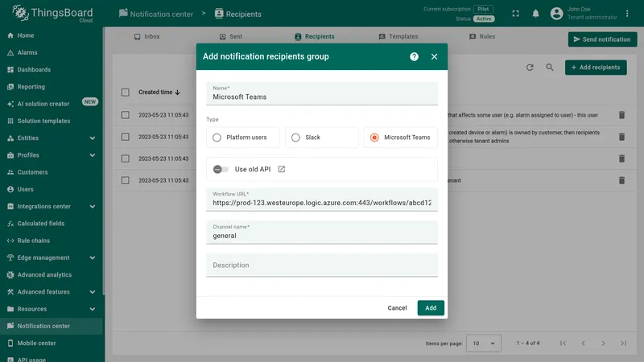Sort by Created time column
The height and width of the screenshot is (362, 644).
(159, 93)
